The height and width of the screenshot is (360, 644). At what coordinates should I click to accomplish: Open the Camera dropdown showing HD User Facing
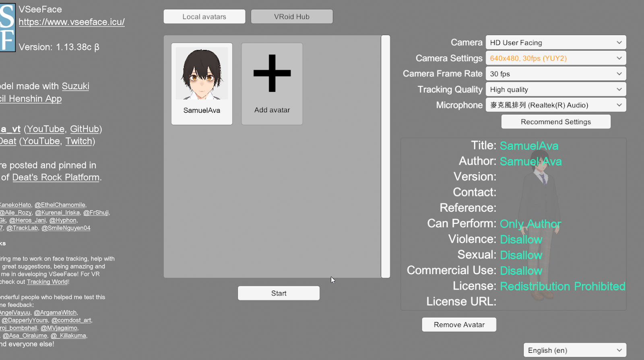point(556,43)
